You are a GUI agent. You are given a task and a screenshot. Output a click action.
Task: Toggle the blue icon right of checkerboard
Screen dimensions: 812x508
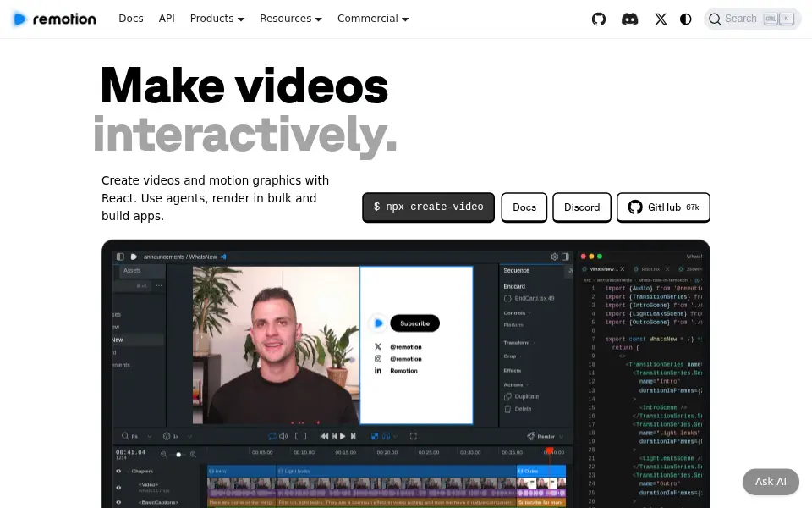(x=387, y=437)
